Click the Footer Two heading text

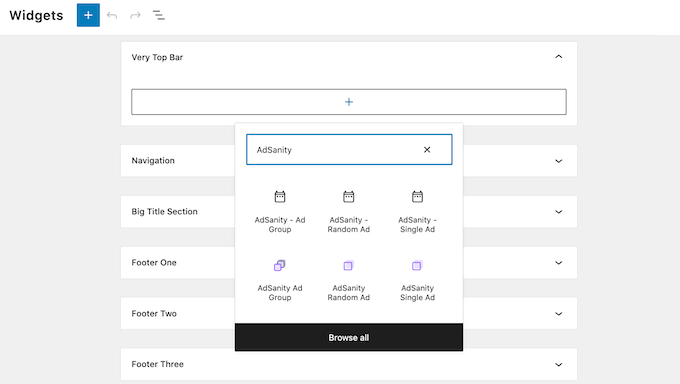click(x=154, y=313)
